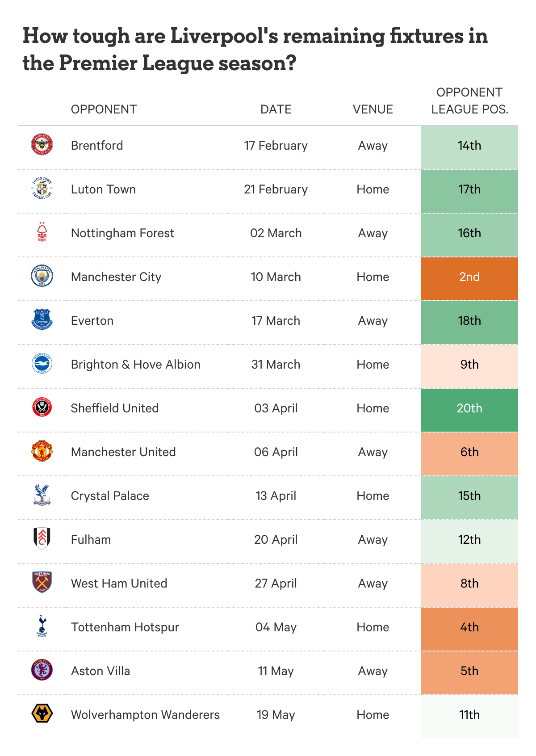Click the Brighton & Hove Albion name
This screenshot has height=756, width=536.
click(x=136, y=365)
